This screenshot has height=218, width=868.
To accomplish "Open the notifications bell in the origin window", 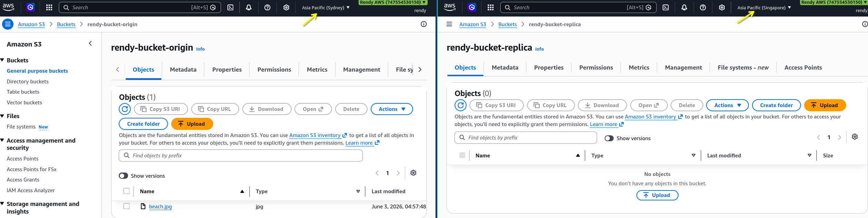I will pos(248,8).
